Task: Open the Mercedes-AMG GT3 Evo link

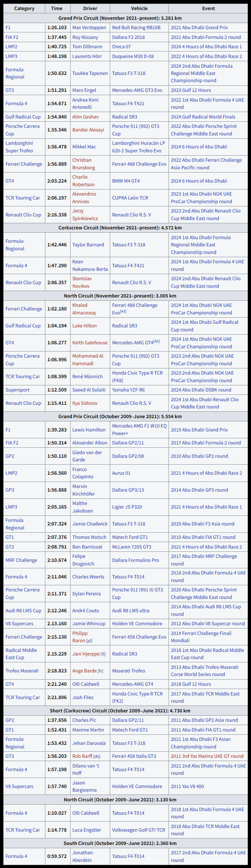Action: 137,90
